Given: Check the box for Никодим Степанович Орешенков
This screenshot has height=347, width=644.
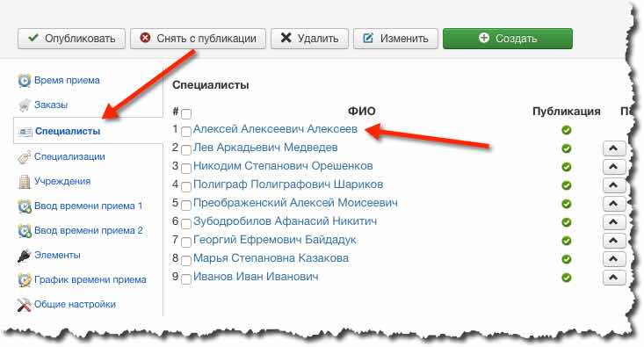Looking at the screenshot, I should 186,169.
